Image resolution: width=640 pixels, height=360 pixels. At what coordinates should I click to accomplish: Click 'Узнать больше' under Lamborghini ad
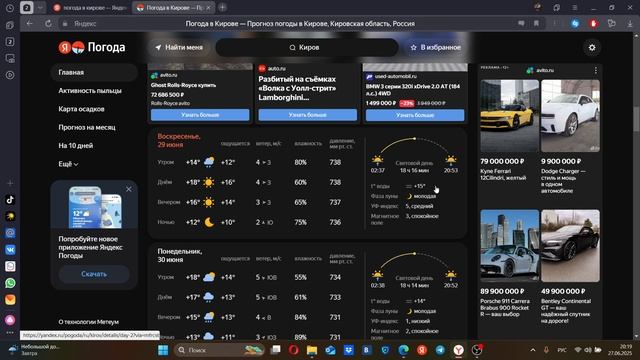click(307, 115)
